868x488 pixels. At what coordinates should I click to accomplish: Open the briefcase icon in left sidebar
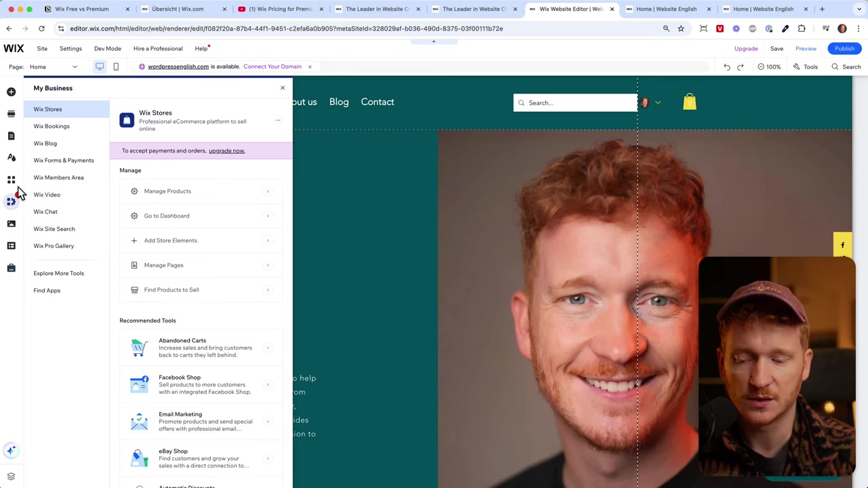pos(11,268)
